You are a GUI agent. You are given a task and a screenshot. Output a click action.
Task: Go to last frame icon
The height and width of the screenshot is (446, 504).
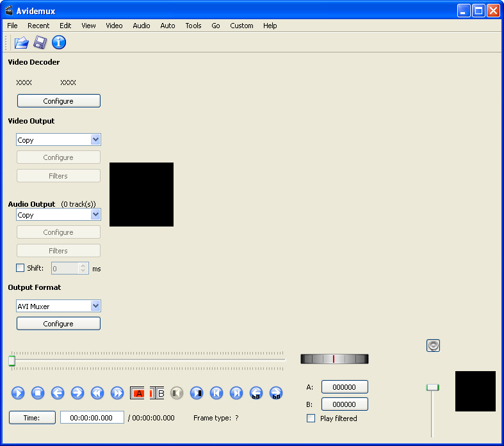click(x=236, y=393)
